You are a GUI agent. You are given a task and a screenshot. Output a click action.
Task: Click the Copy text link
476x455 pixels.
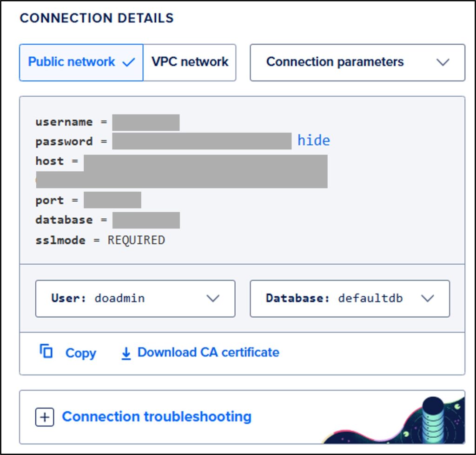(80, 353)
